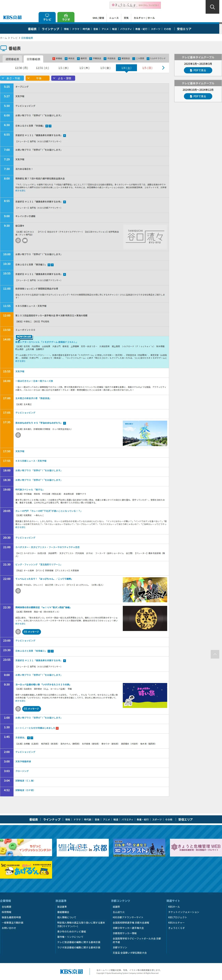The image size is (222, 980).
Task: Open カルチャー / ホール in the header menu
Action: click(x=144, y=18)
